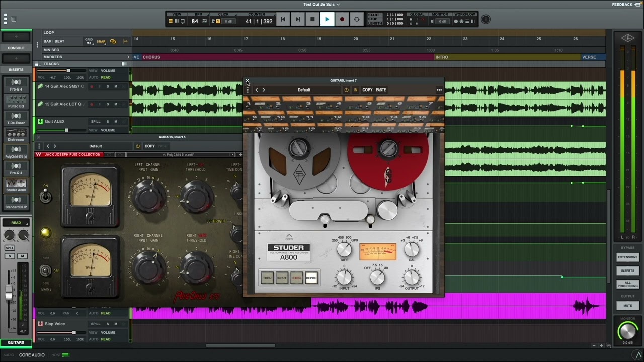Open the SNAP options dropdown
Screen dimensions: 644x362
click(101, 41)
